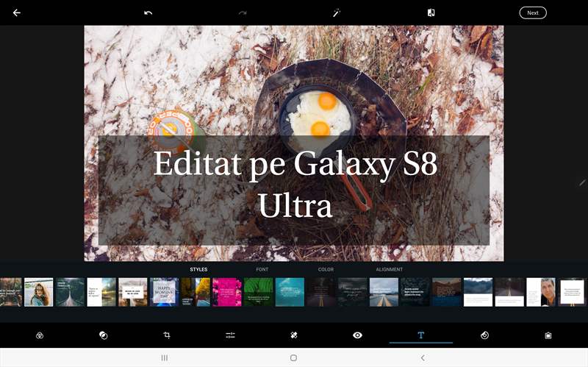588x367 pixels.
Task: Select the "Editat pe Galaxy S8 Ultra" text box
Action: pyautogui.click(x=294, y=190)
